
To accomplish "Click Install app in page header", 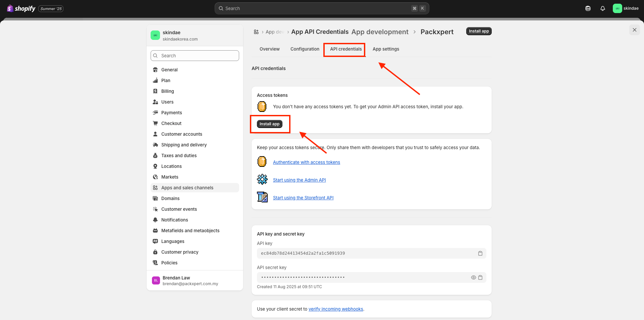I will [479, 31].
